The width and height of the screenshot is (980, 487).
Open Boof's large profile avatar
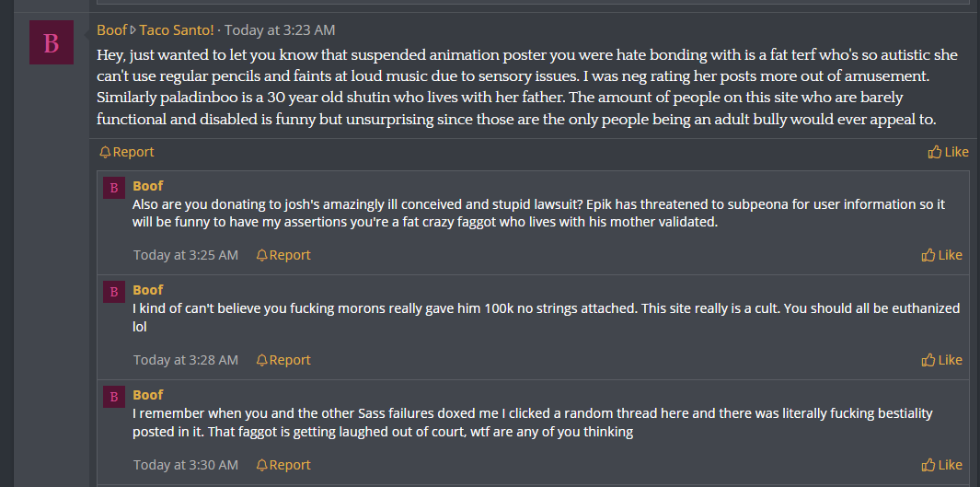tap(52, 41)
